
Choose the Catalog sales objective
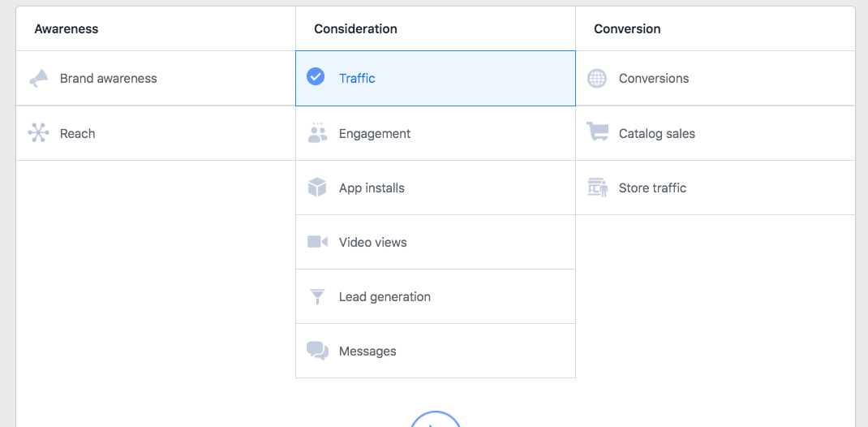coord(656,134)
